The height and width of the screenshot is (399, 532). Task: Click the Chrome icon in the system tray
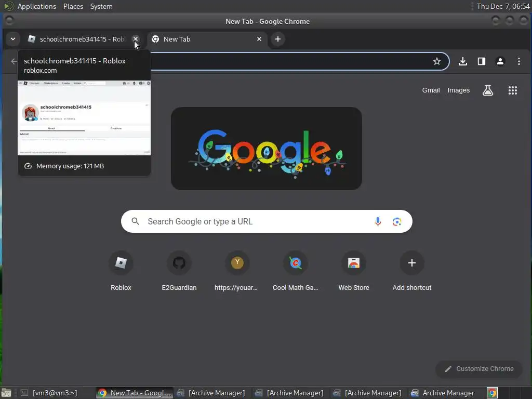(x=492, y=393)
